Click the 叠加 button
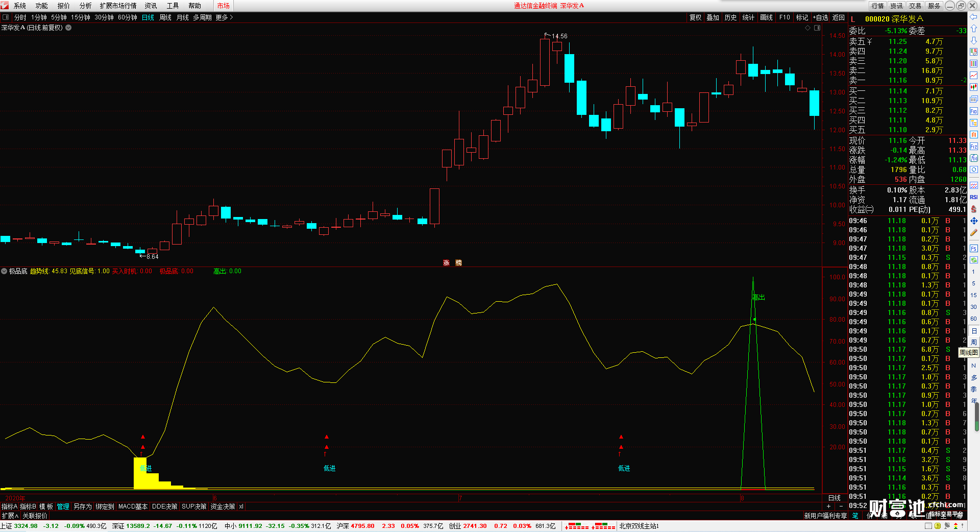This screenshot has width=980, height=532. coord(713,17)
